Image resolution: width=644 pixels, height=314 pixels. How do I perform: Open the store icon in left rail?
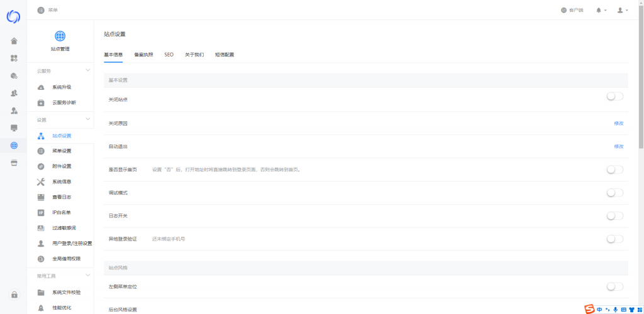[x=14, y=163]
